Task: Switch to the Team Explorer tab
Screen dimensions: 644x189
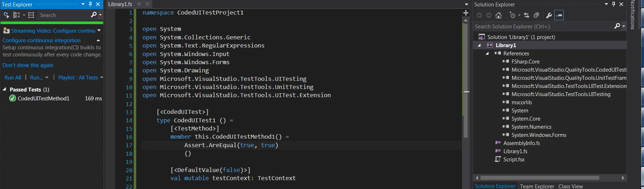Action: tap(537, 186)
